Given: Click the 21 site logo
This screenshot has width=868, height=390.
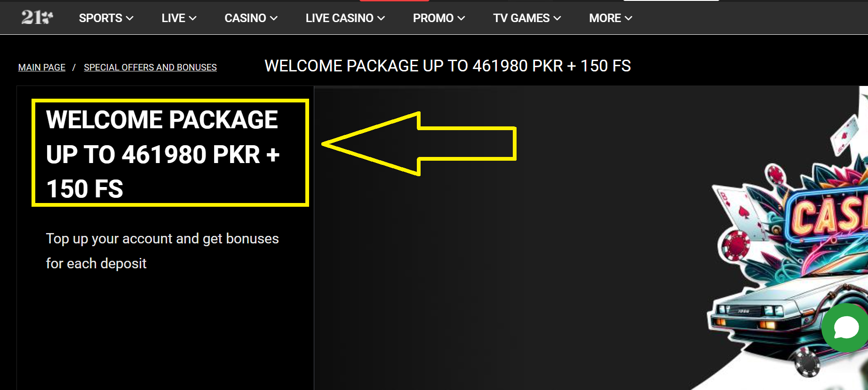Looking at the screenshot, I should coord(37,17).
